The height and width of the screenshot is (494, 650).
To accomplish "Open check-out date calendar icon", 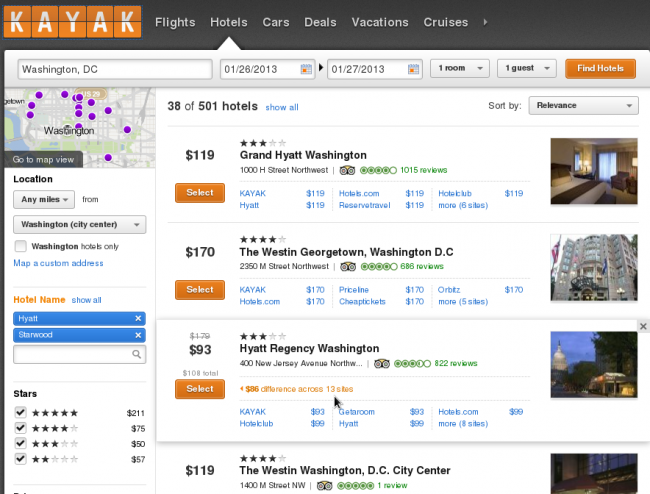I will tap(413, 69).
